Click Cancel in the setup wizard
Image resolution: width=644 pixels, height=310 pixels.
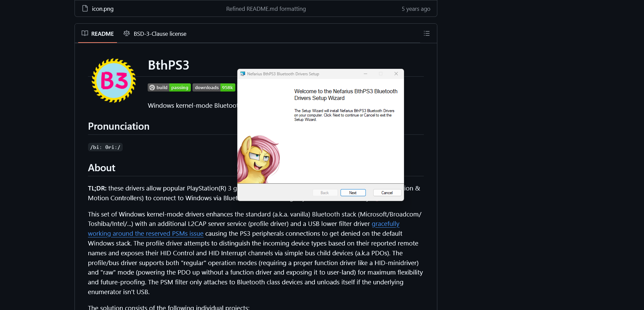[387, 193]
